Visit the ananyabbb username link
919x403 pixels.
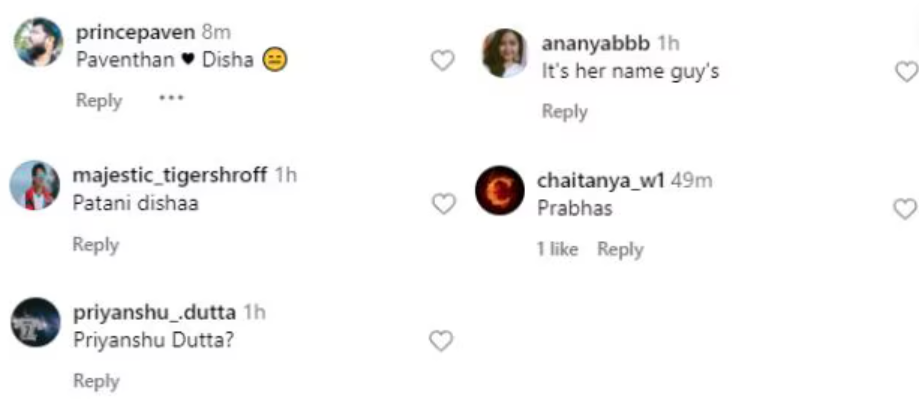(595, 44)
